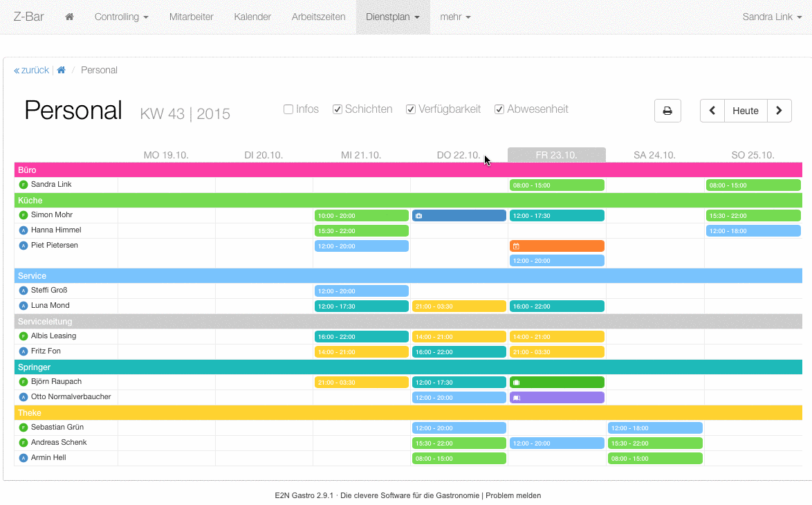Click the Problem melden link

point(513,495)
